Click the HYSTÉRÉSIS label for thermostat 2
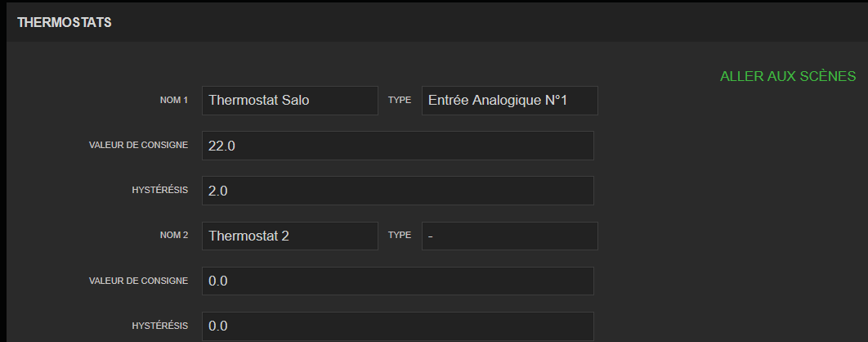Screen dimensions: 868x342 [160, 326]
